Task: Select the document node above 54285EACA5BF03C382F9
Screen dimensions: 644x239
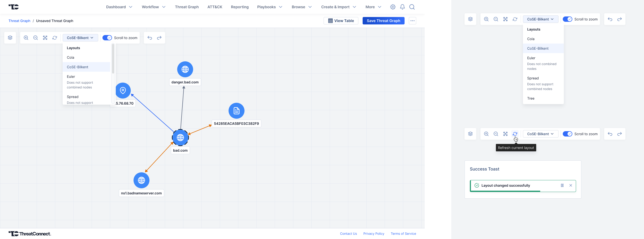Action: (x=236, y=111)
